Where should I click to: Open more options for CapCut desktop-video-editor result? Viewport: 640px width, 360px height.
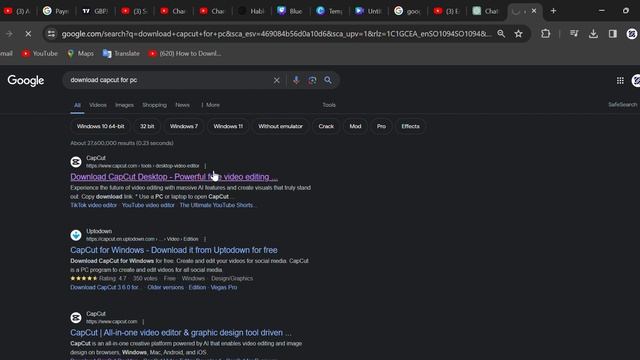(205, 166)
